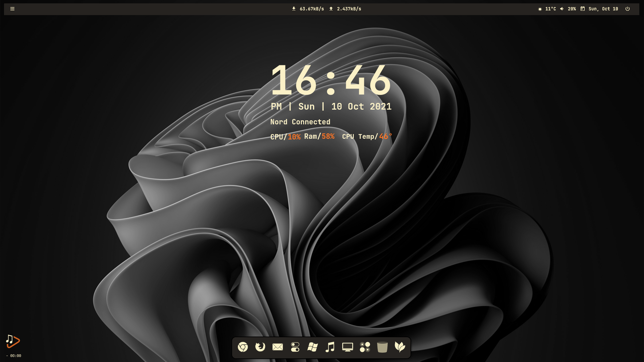Open the grid menu in the top bar
The height and width of the screenshot is (362, 644).
coord(12,9)
